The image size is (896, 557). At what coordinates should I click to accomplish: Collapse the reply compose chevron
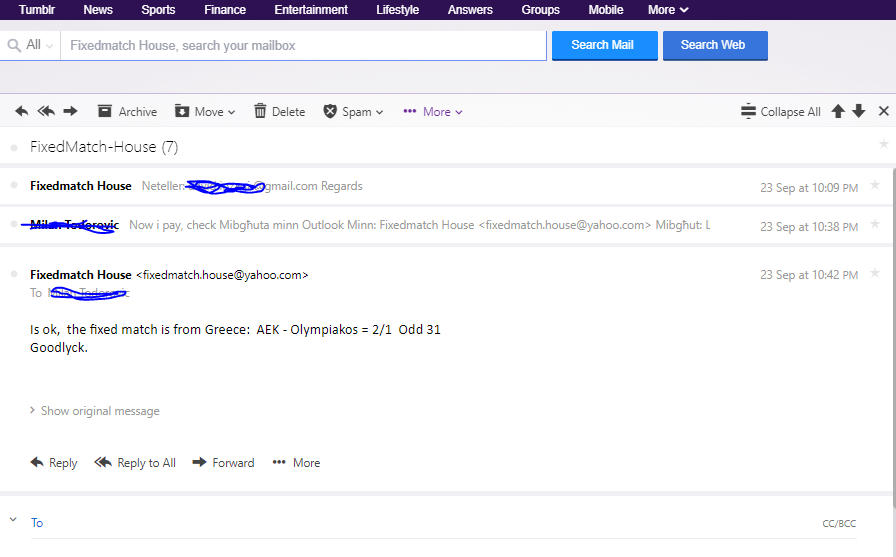point(13,519)
